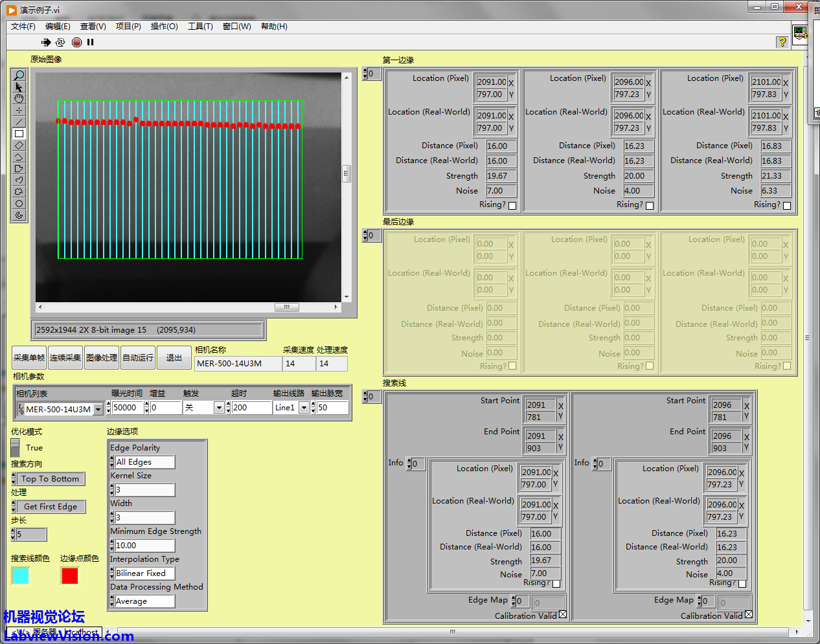Select the Rectangle ROI tool

click(x=19, y=133)
